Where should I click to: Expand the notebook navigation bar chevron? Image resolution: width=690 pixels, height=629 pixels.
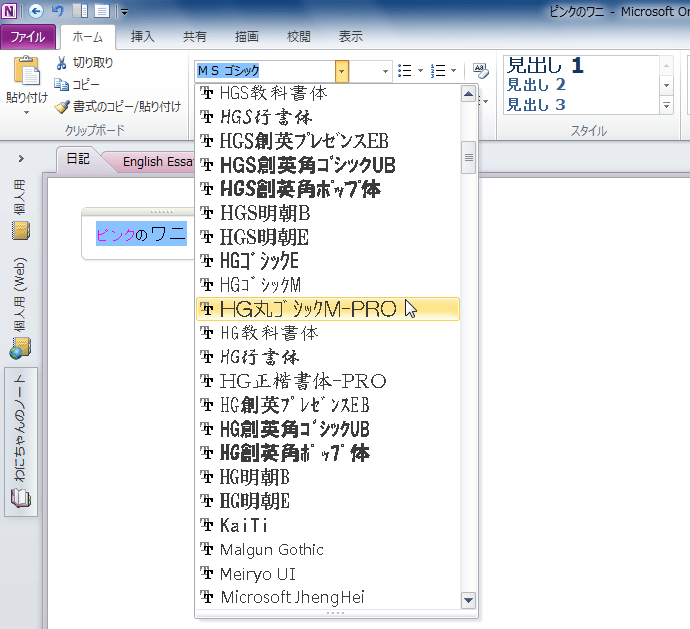(x=21, y=158)
